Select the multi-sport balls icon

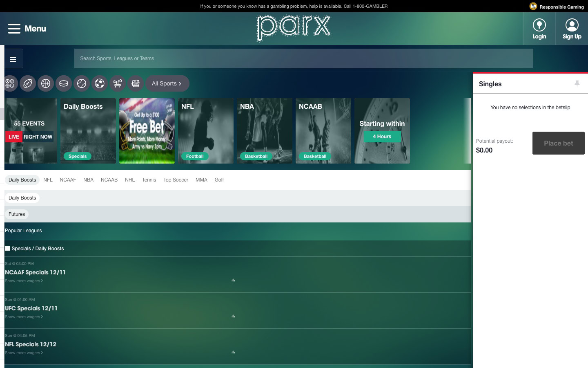coord(10,83)
